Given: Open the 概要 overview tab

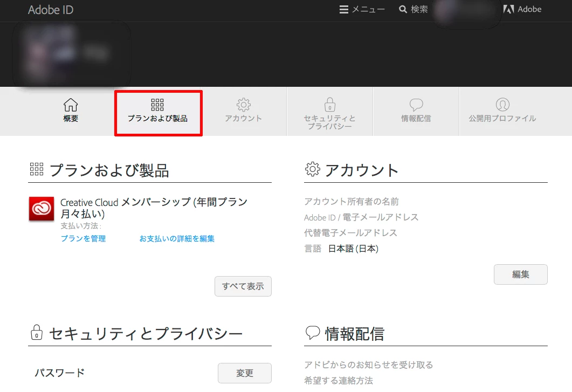Looking at the screenshot, I should tap(71, 111).
